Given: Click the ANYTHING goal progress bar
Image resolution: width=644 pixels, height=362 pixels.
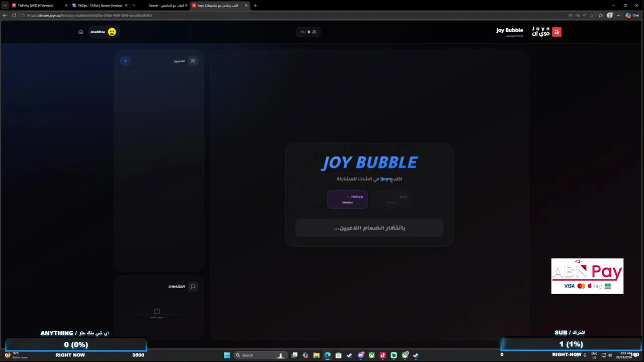Looking at the screenshot, I should 76,344.
